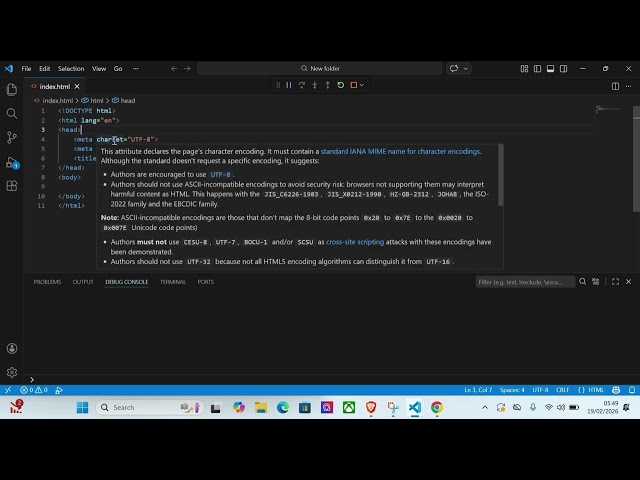Click the debug console filter field
The width and height of the screenshot is (640, 480).
(525, 282)
